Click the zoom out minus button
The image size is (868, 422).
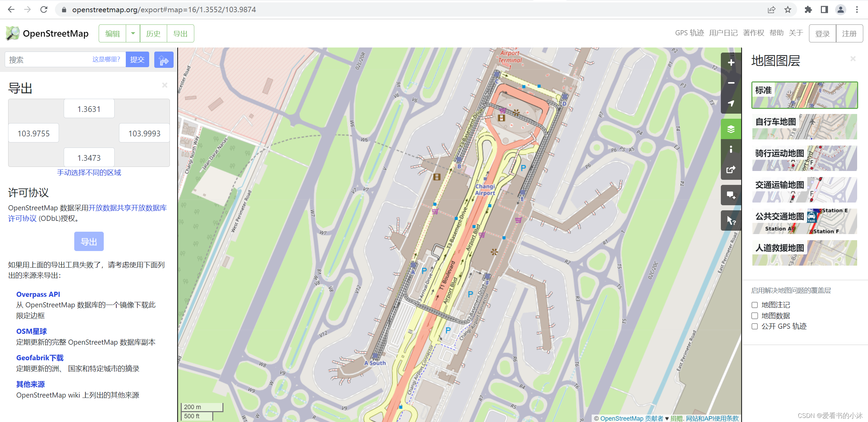click(731, 83)
